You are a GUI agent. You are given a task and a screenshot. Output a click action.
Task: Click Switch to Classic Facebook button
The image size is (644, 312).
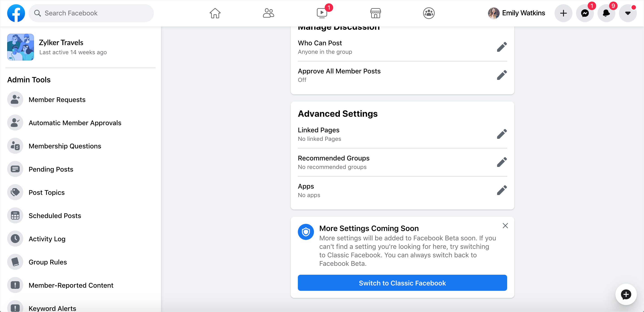click(x=402, y=283)
